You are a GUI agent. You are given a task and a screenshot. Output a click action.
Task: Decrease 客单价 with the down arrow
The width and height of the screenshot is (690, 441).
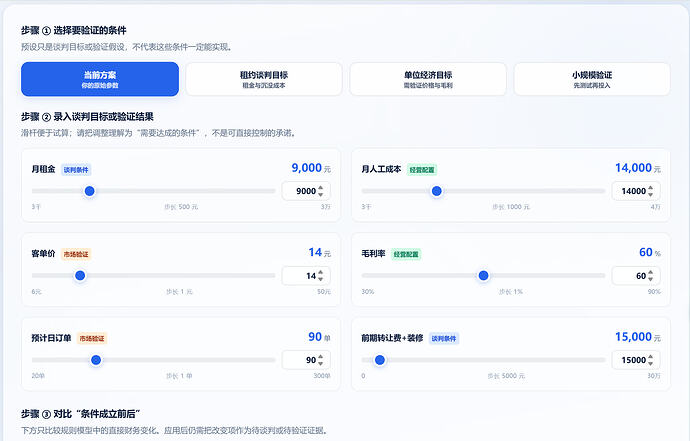tap(320, 279)
